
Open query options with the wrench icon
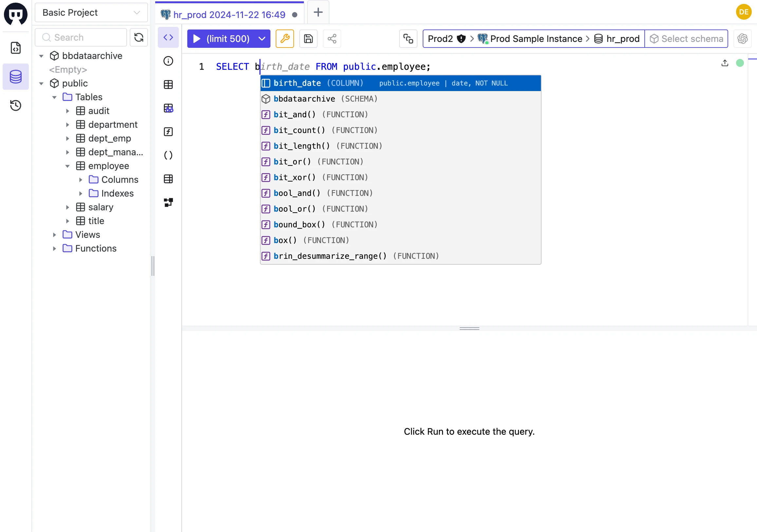click(x=285, y=39)
